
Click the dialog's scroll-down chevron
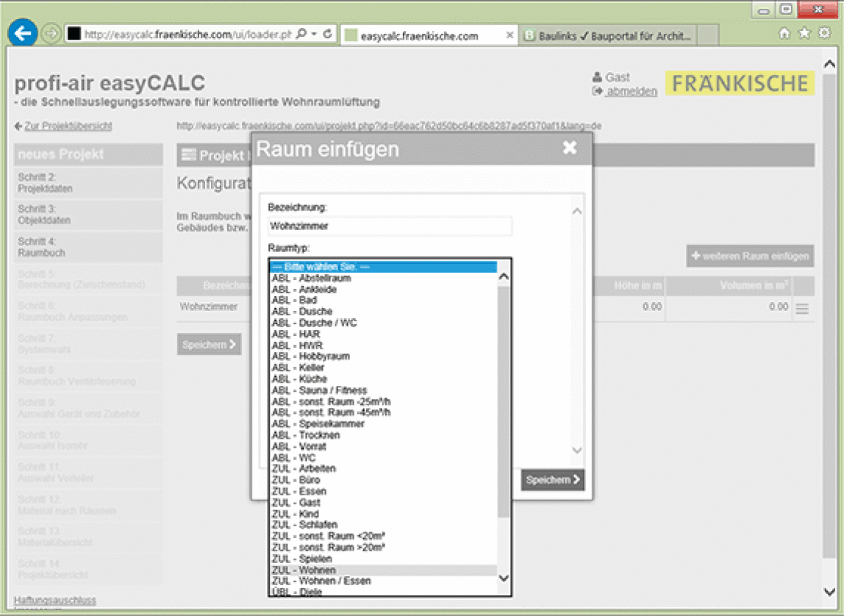click(x=576, y=451)
